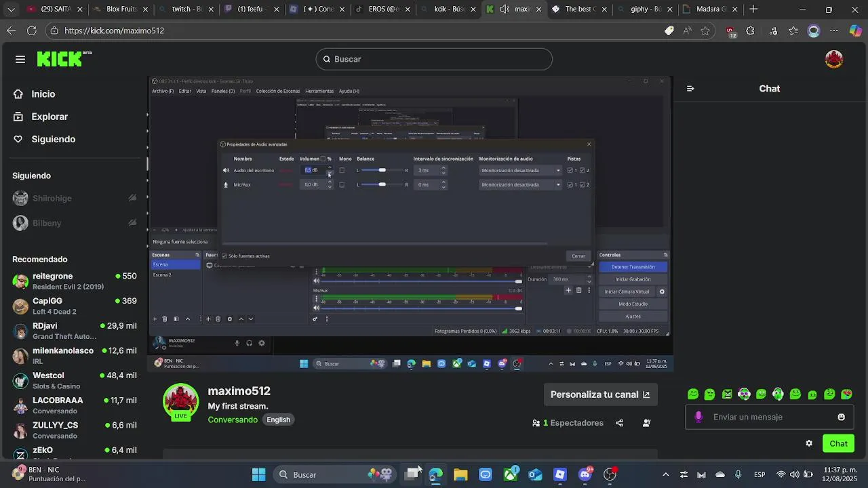Collapse the chat panel using arrow icon
Viewport: 868px width, 488px height.
[x=690, y=89]
